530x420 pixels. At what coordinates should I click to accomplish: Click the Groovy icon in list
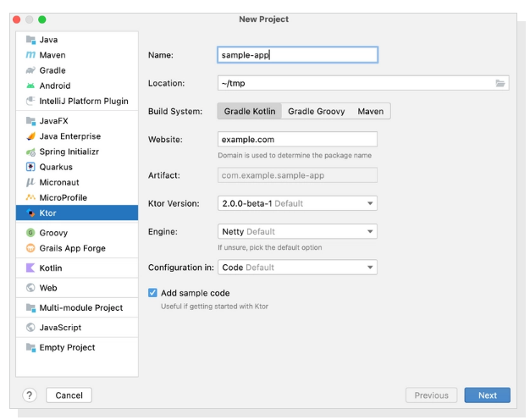pos(30,233)
